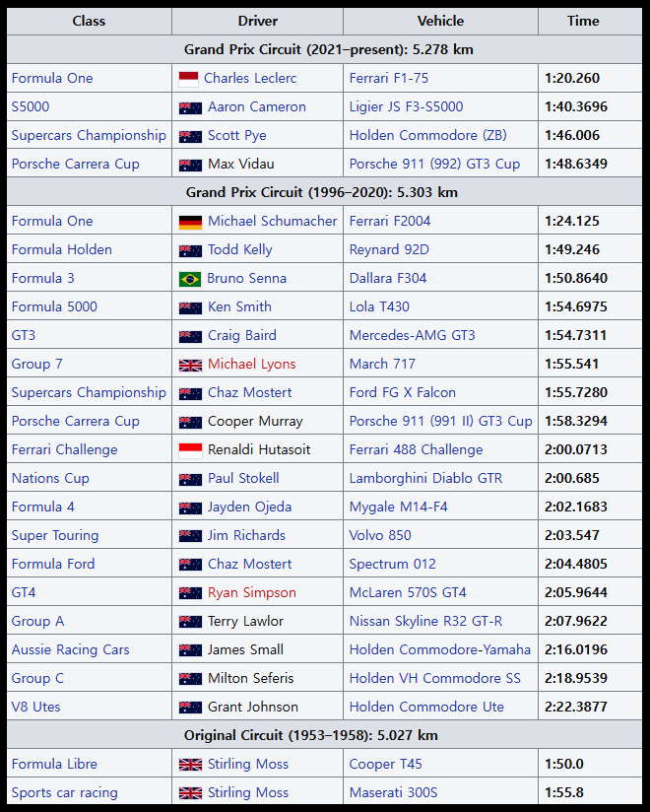Image resolution: width=650 pixels, height=812 pixels.
Task: Click the Australian flag beside James Small
Action: (x=190, y=651)
